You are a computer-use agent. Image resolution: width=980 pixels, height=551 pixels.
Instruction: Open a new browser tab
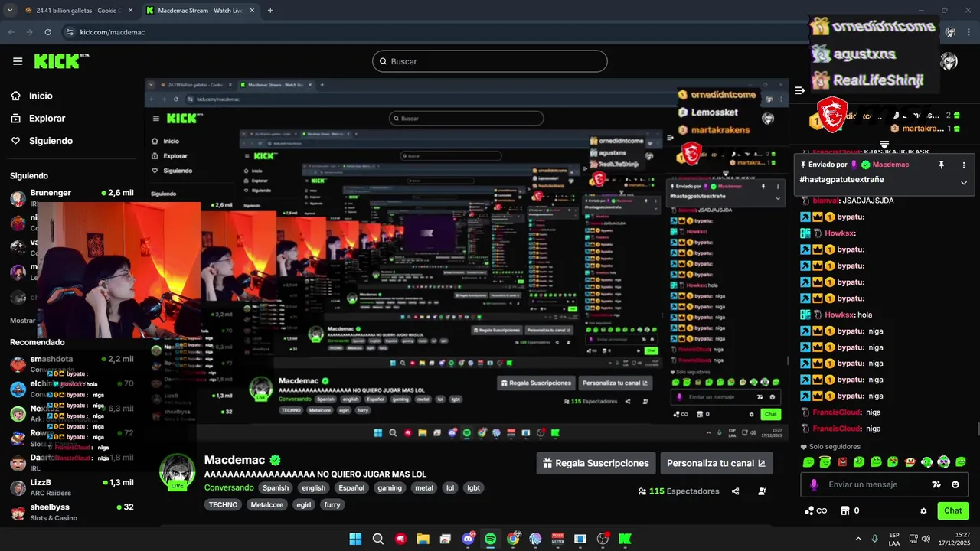pos(270,11)
